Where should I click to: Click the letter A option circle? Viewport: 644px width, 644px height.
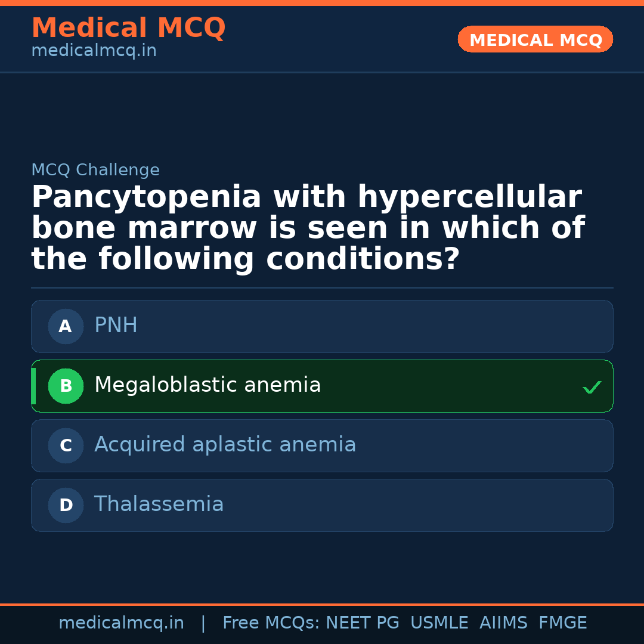click(x=66, y=326)
